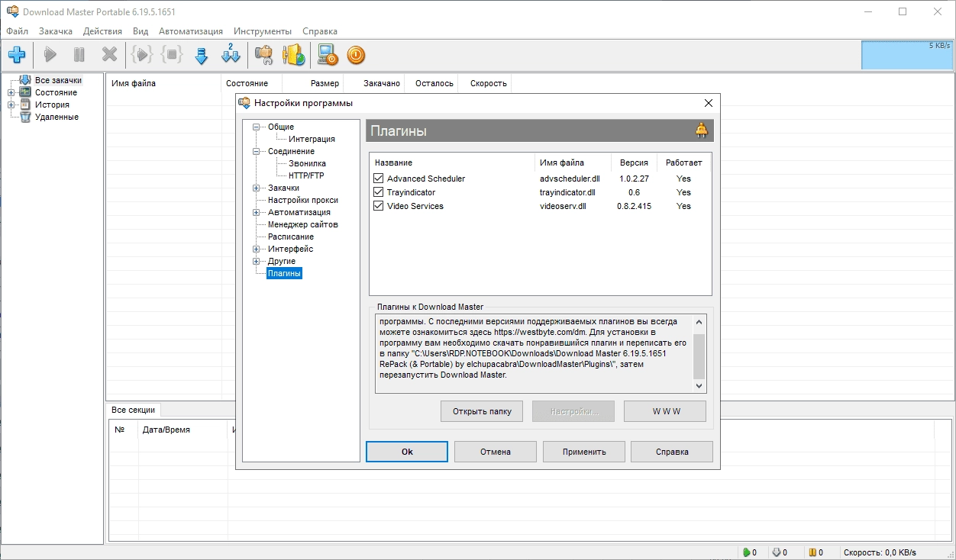Select Настройки прокси settings item
Viewport: 956px width, 560px height.
click(303, 200)
